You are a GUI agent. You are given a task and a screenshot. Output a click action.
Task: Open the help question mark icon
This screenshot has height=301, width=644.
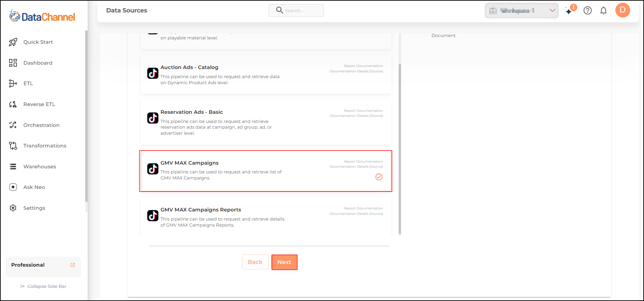[588, 10]
